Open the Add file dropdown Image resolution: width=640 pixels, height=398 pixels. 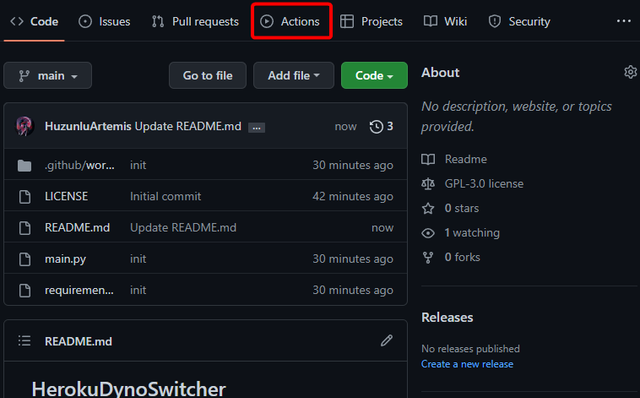point(293,76)
